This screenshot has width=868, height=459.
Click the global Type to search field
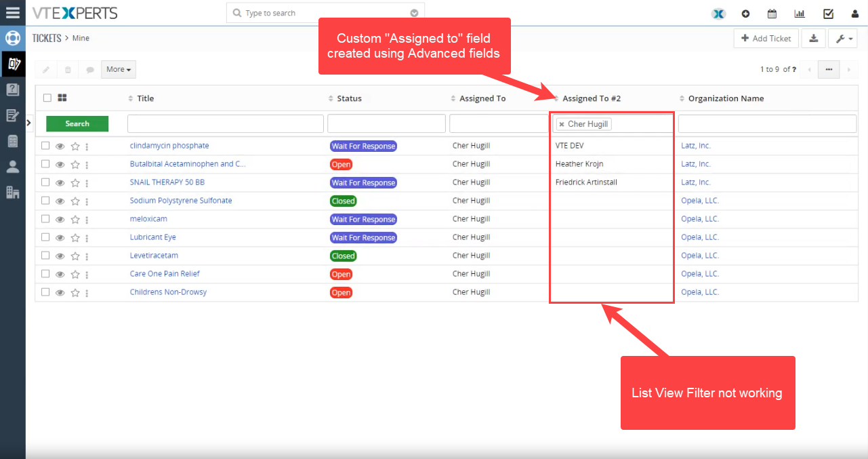click(x=325, y=13)
